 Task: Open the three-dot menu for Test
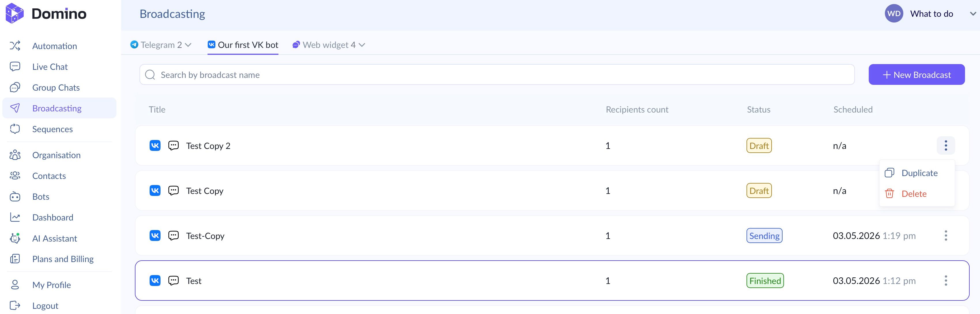tap(946, 281)
